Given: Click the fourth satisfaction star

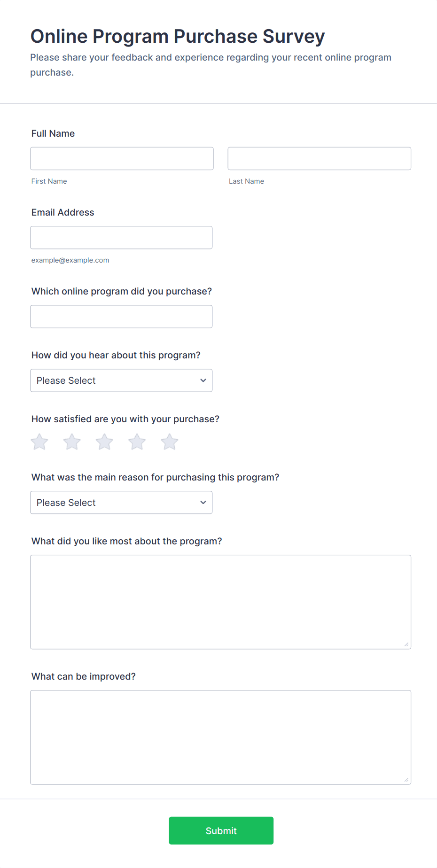Looking at the screenshot, I should (x=137, y=442).
